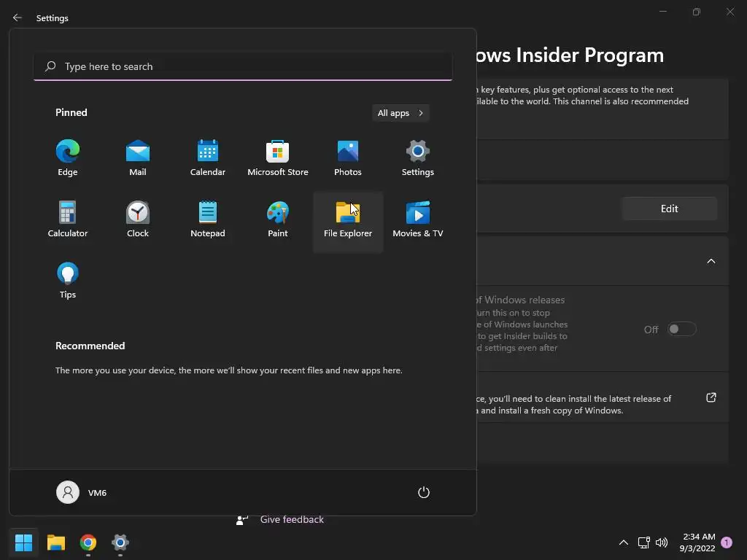Go back using the Settings back arrow
Screen dimensions: 747x560
(18, 17)
